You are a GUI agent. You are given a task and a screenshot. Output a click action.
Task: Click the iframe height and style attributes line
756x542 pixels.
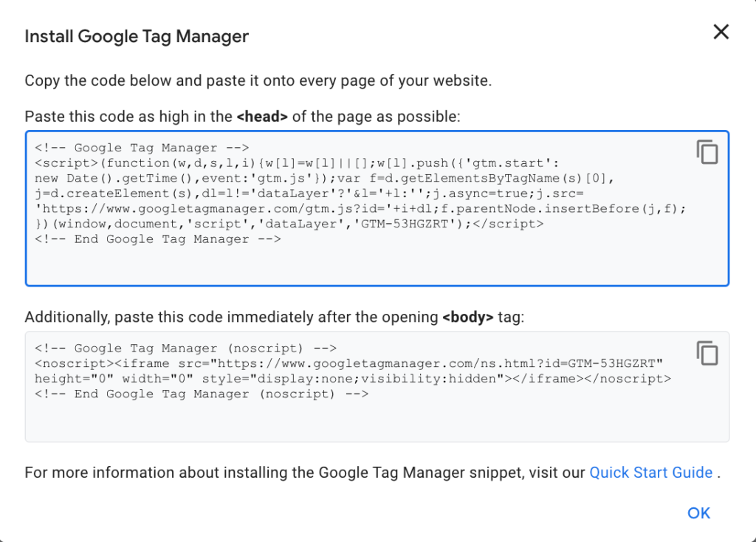click(x=352, y=379)
